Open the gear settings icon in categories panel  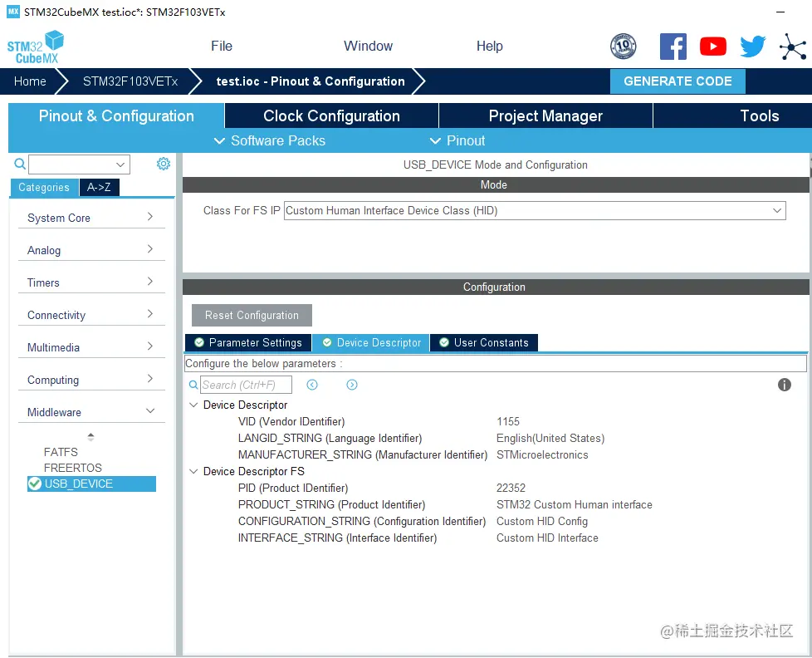pyautogui.click(x=163, y=164)
